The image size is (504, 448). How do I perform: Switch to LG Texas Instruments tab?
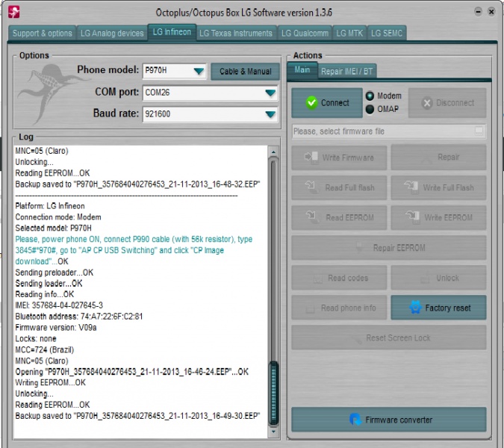[236, 33]
